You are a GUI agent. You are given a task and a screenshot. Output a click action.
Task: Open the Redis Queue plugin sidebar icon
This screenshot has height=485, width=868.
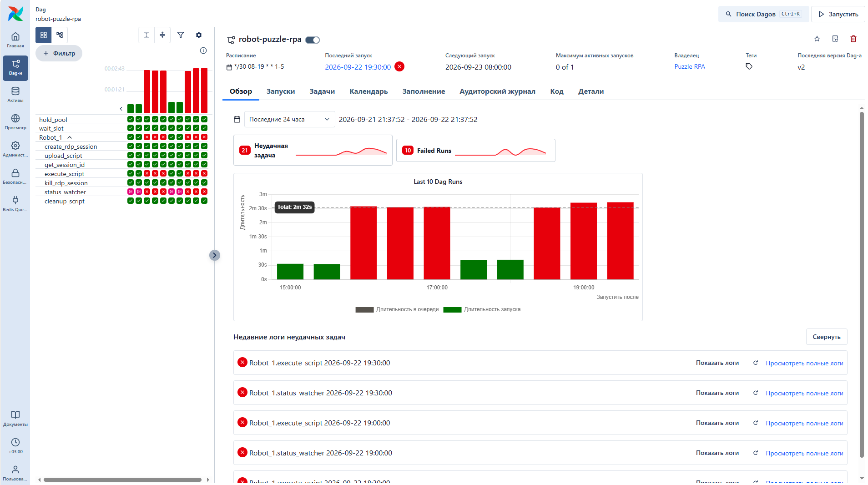tap(15, 204)
